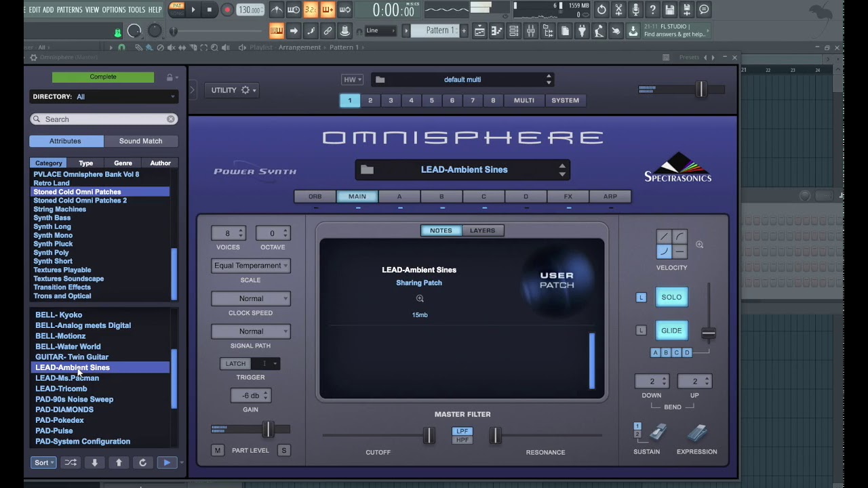This screenshot has width=868, height=488.
Task: Clear the browser search field
Action: click(x=171, y=119)
